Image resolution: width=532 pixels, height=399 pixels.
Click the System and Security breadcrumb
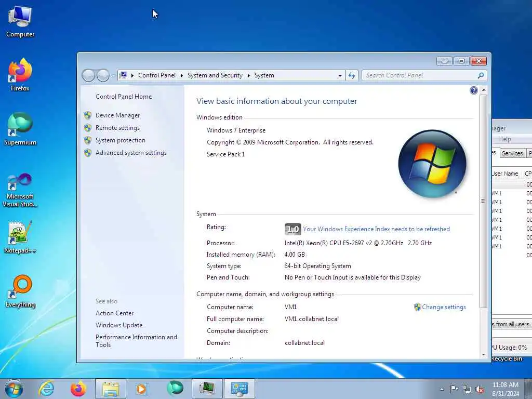coord(215,75)
